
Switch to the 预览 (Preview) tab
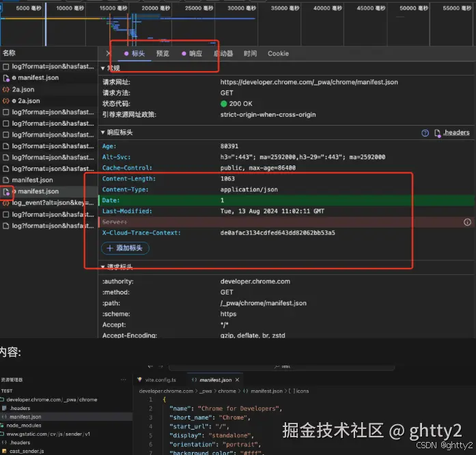coord(163,53)
